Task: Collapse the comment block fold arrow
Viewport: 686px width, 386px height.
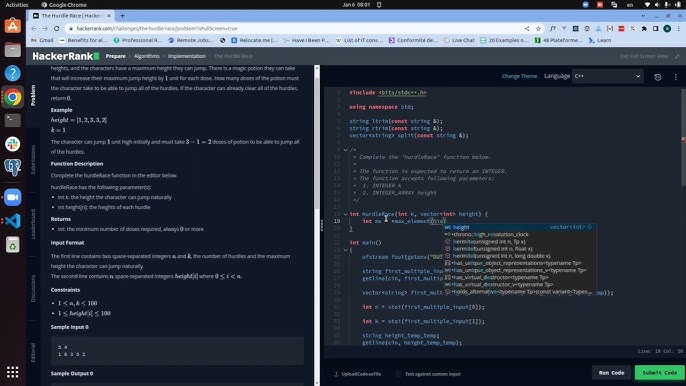Action: pyautogui.click(x=346, y=150)
